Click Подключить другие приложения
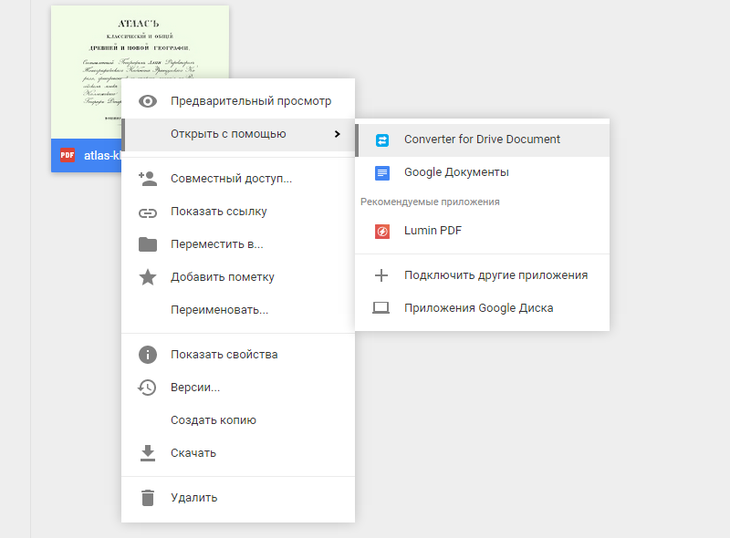Viewport: 730px width, 538px height. coord(495,275)
